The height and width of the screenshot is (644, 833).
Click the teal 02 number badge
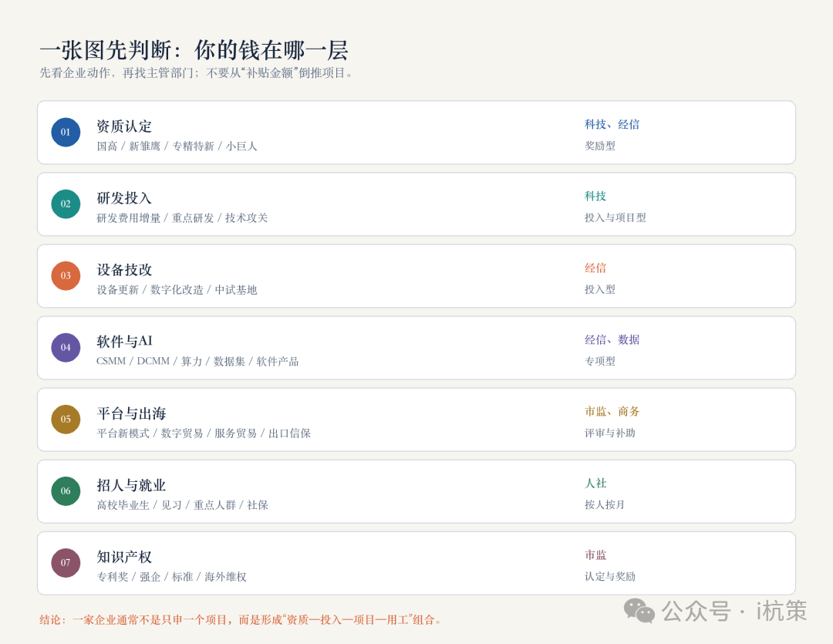tap(66, 204)
